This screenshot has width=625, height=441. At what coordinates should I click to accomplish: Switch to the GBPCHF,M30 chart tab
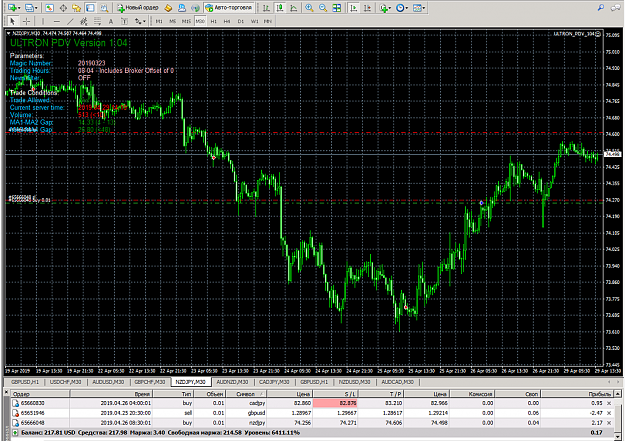click(x=149, y=382)
